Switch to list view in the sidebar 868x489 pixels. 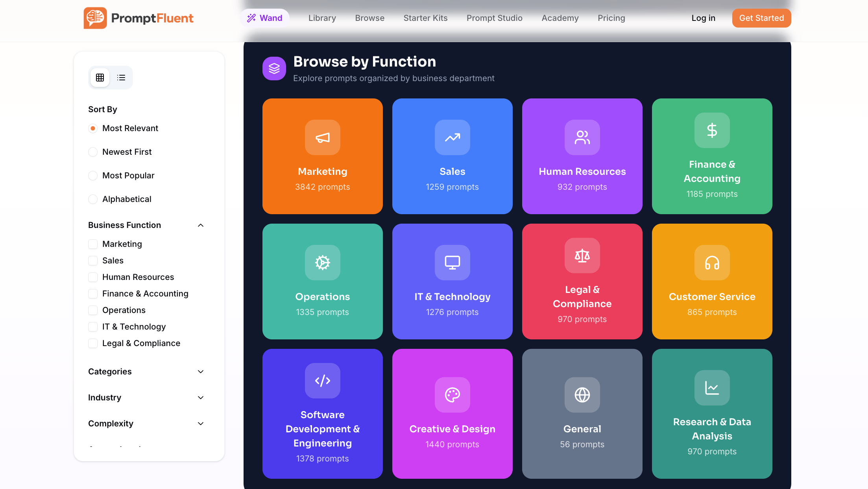tap(121, 77)
